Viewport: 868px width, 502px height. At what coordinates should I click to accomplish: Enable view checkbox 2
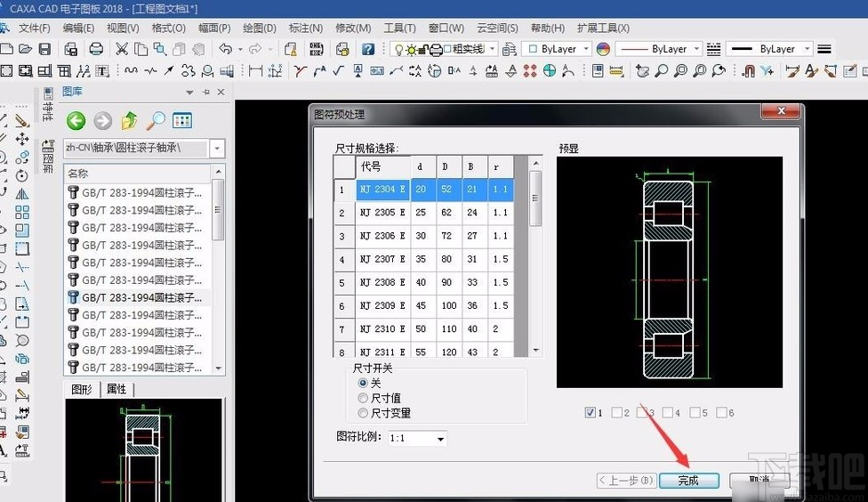point(616,412)
